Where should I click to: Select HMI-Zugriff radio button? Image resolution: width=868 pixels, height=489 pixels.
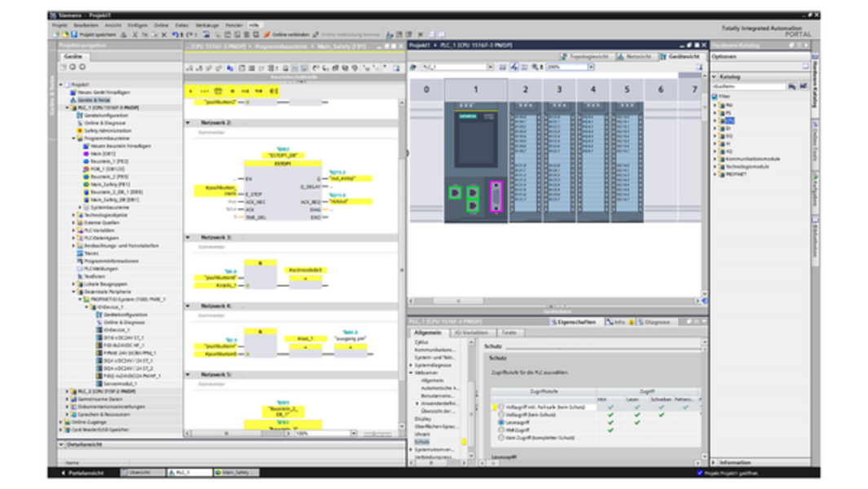coord(501,430)
